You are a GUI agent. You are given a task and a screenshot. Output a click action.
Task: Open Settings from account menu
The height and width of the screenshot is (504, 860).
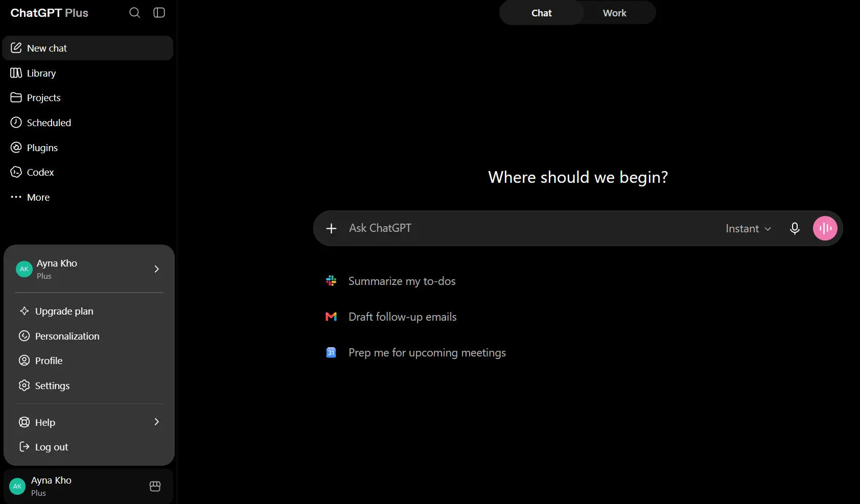click(89, 386)
